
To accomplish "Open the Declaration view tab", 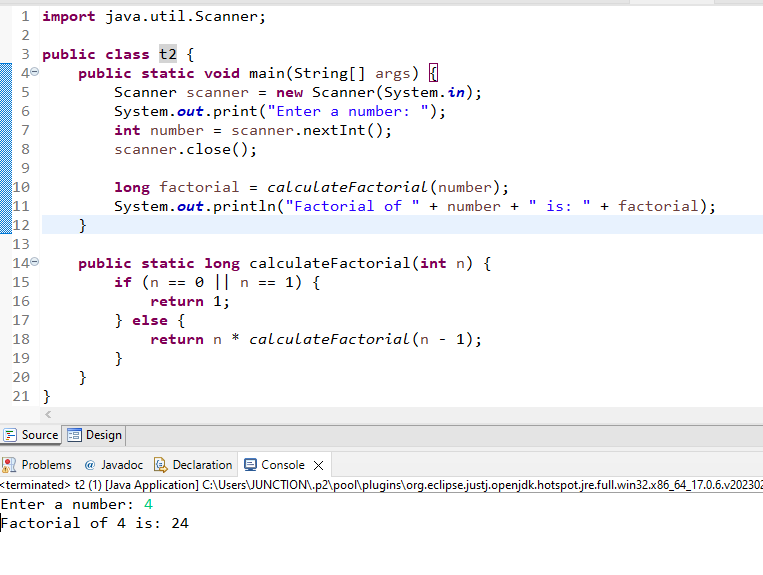I will pos(193,465).
